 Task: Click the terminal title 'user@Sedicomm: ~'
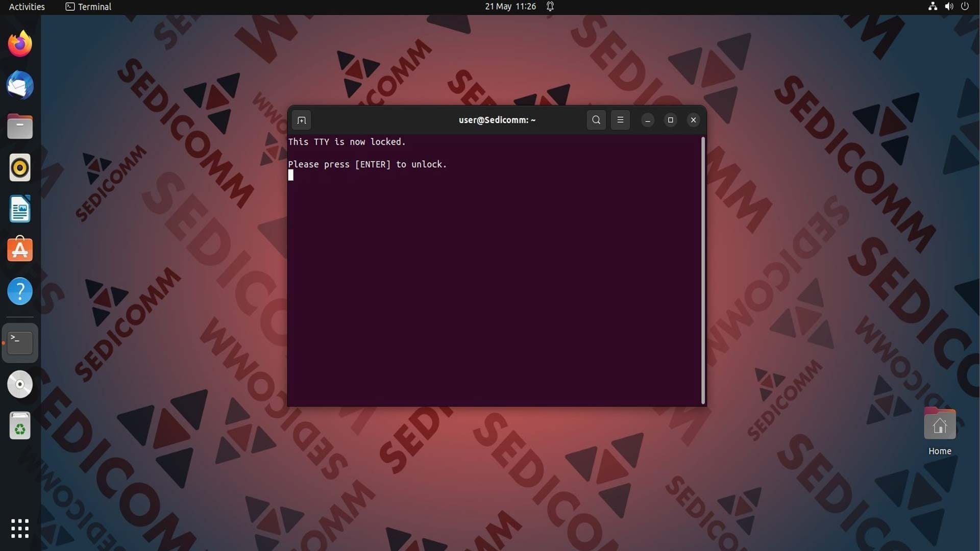(497, 120)
